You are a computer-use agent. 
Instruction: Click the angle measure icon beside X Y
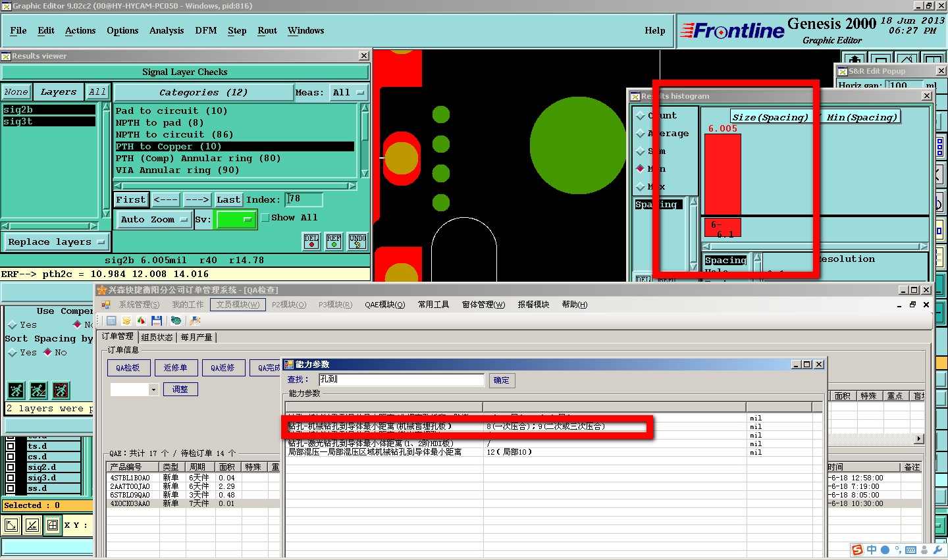(x=32, y=525)
